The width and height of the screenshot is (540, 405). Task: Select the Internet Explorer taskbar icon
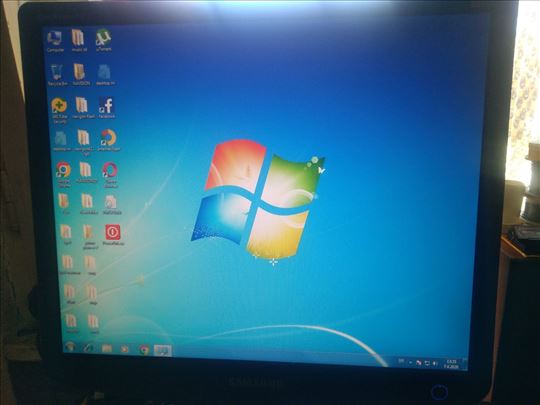(89, 348)
